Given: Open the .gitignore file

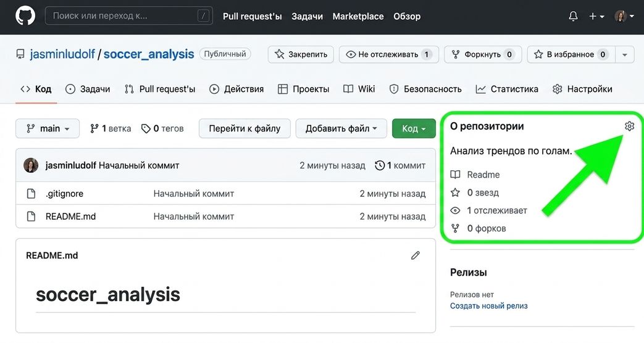Looking at the screenshot, I should [x=64, y=194].
